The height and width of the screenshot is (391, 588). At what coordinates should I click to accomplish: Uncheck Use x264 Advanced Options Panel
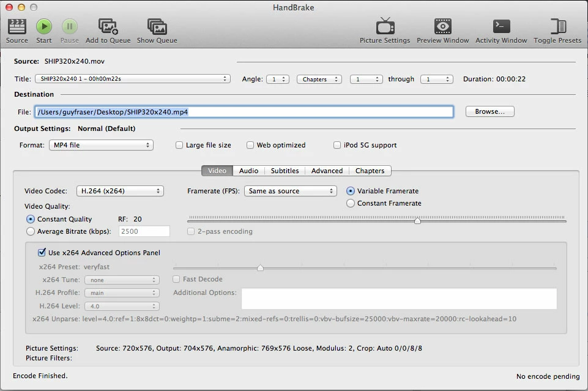click(42, 252)
